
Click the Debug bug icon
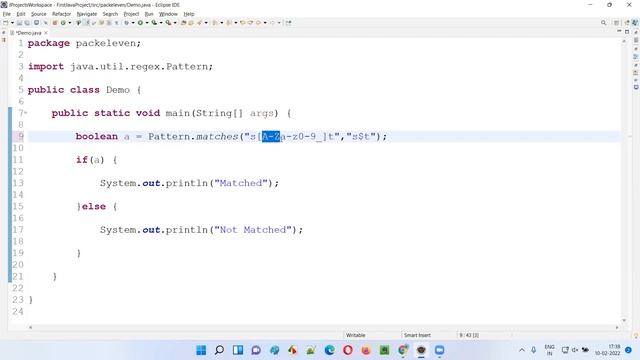(x=127, y=23)
